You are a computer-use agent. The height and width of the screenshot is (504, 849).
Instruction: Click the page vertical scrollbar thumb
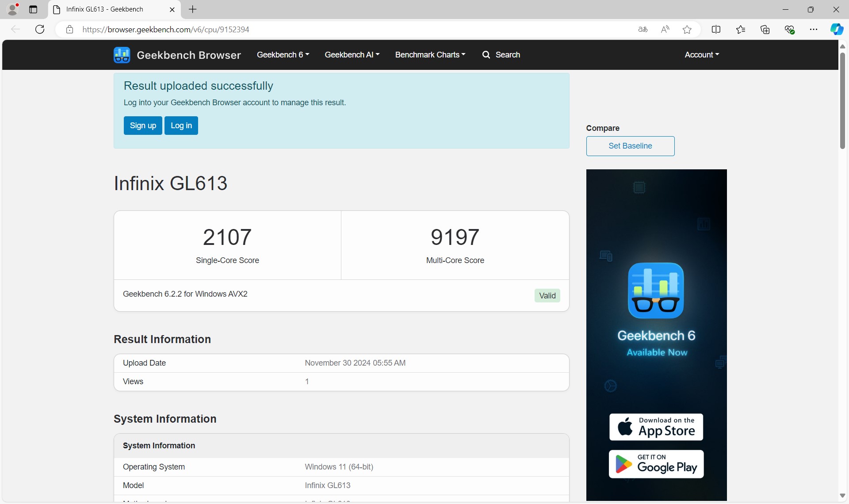pos(842,101)
